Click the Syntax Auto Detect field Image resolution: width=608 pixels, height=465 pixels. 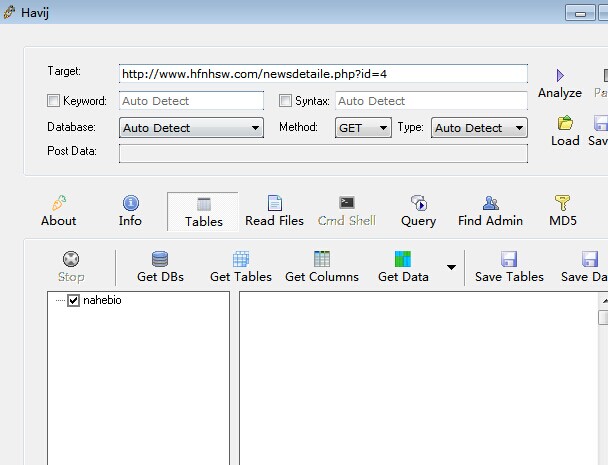click(431, 101)
